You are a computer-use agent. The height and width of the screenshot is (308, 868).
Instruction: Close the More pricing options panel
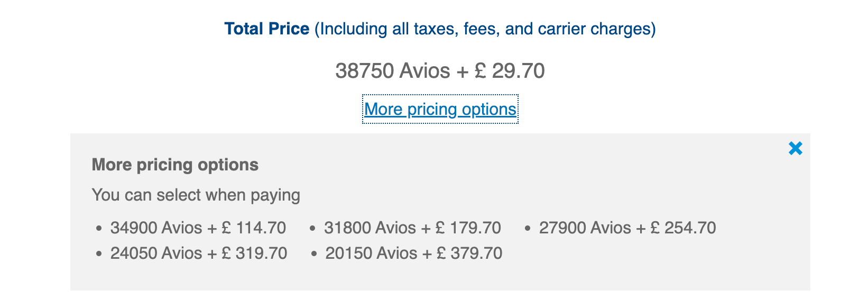[795, 149]
